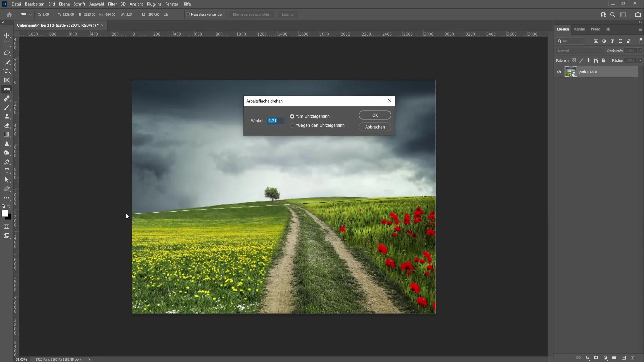Image resolution: width=644 pixels, height=362 pixels.
Task: Select the Lasso tool
Action: [x=7, y=53]
